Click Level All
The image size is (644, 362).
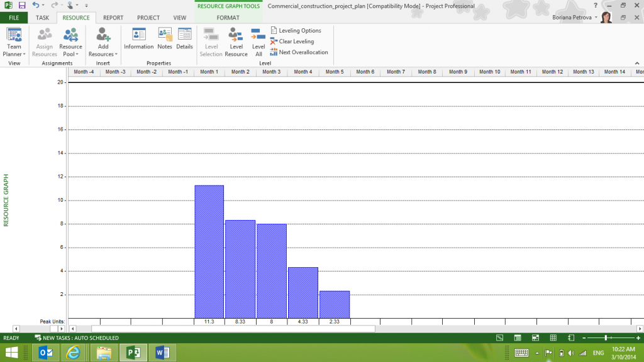[x=258, y=42]
